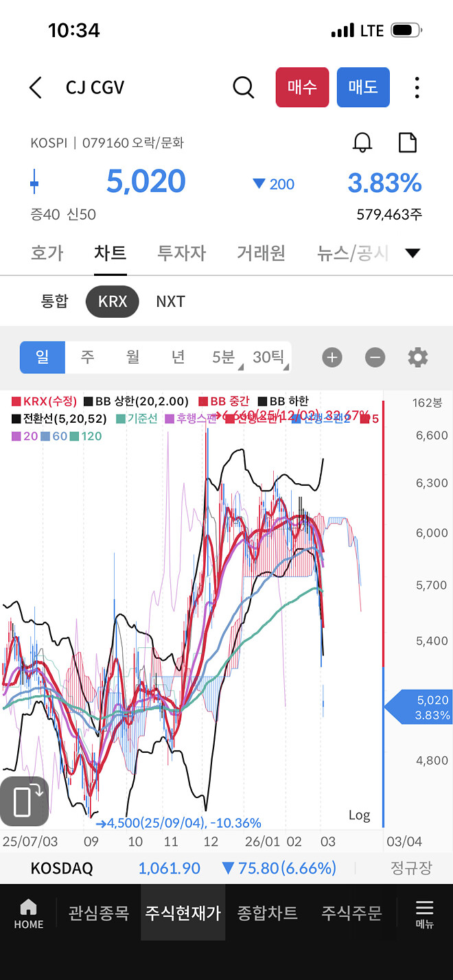Tap the 20 moving average legend

25,436
